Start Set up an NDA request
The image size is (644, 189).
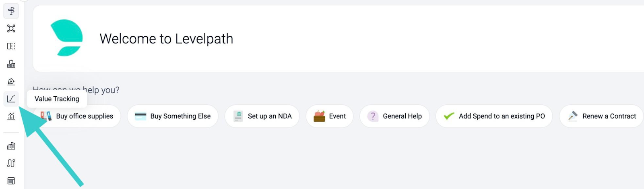tap(262, 116)
